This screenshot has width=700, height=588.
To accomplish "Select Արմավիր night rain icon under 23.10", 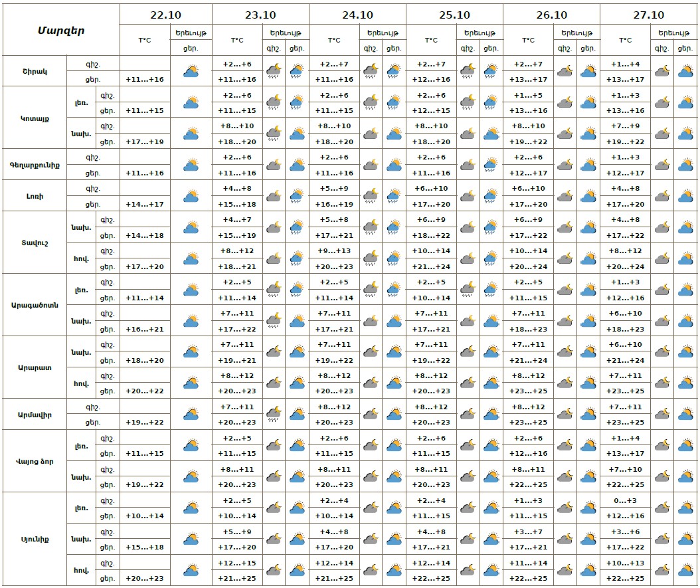I will (x=274, y=415).
